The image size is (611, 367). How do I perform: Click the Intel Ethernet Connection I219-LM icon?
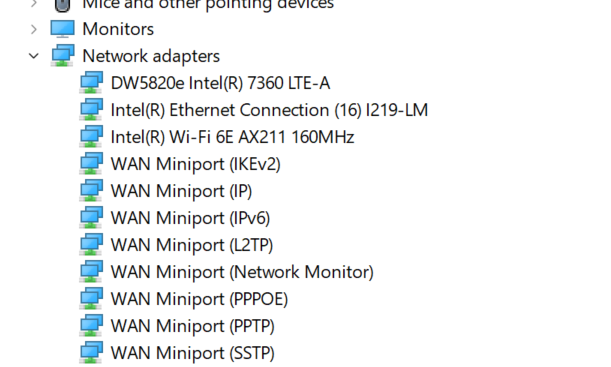point(91,109)
